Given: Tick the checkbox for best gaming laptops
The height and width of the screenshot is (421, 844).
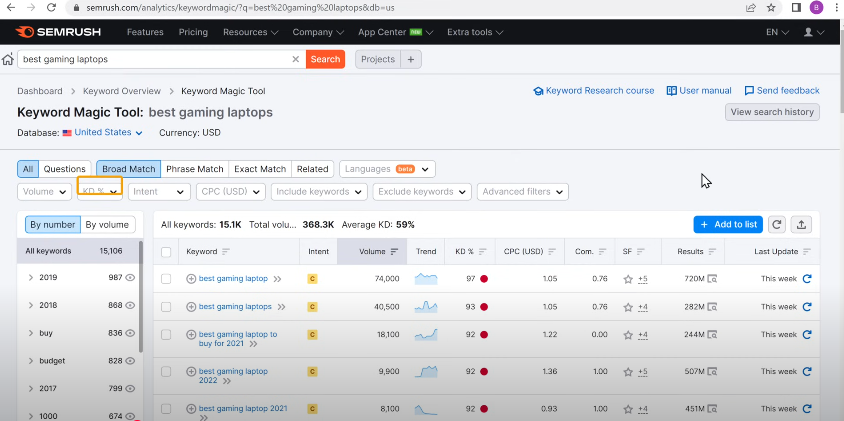Looking at the screenshot, I should (x=166, y=307).
